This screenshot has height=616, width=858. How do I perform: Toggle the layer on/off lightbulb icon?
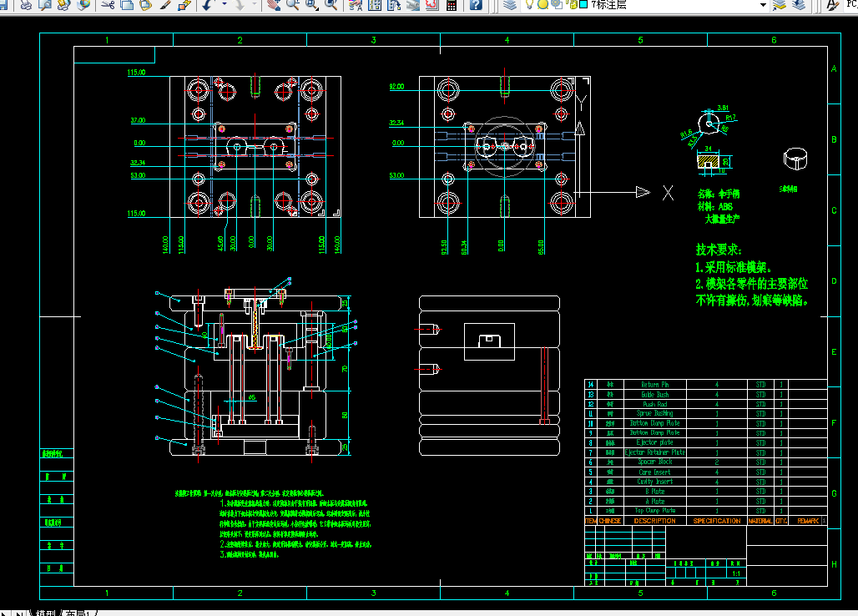click(x=529, y=5)
